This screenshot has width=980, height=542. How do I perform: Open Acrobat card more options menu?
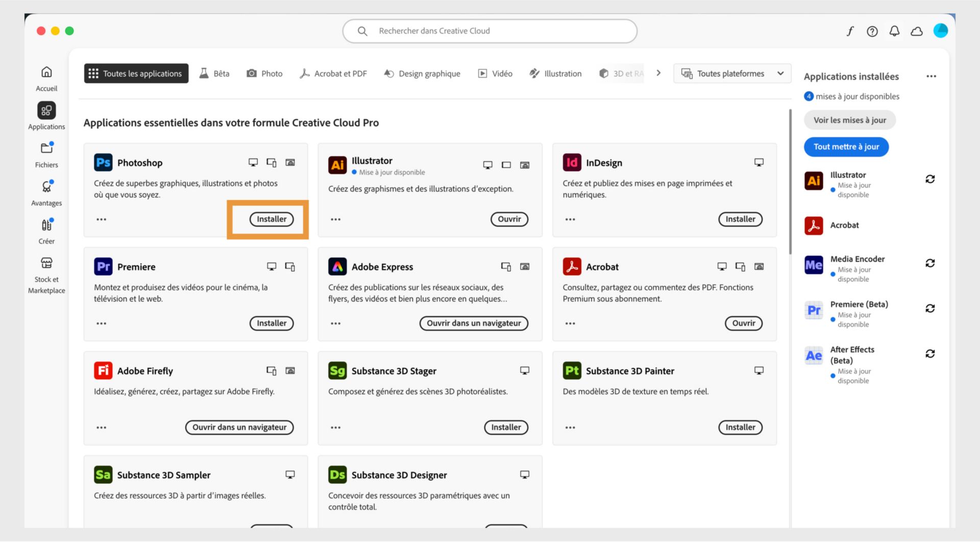[570, 324]
